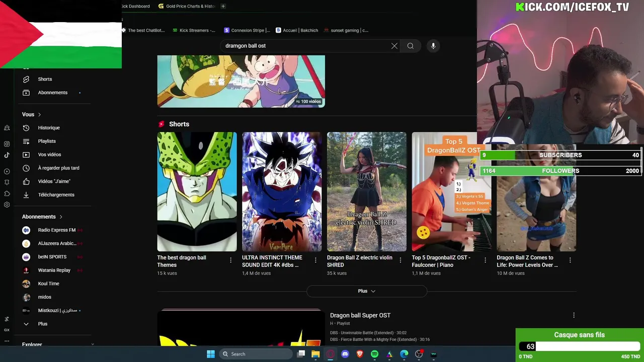The height and width of the screenshot is (362, 644).
Task: Open Connexion Stripe bookmark
Action: pyautogui.click(x=247, y=30)
